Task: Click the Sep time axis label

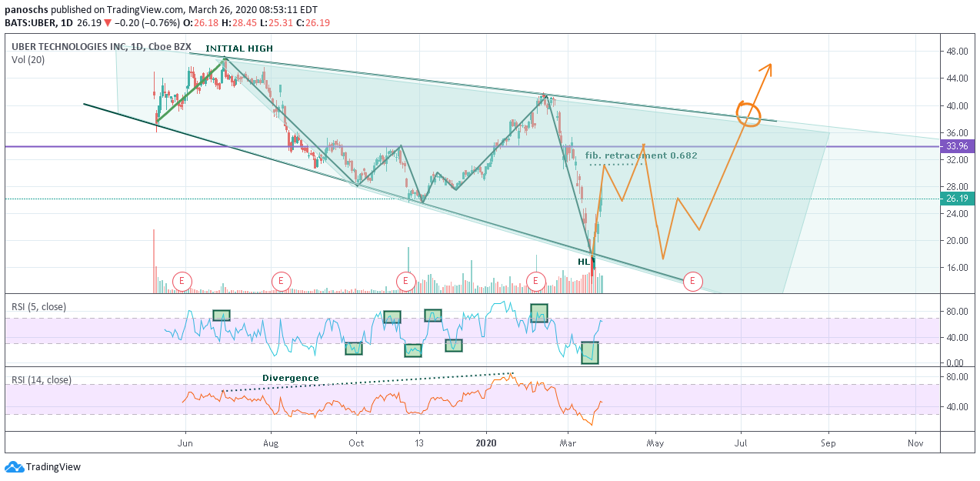Action: (828, 443)
